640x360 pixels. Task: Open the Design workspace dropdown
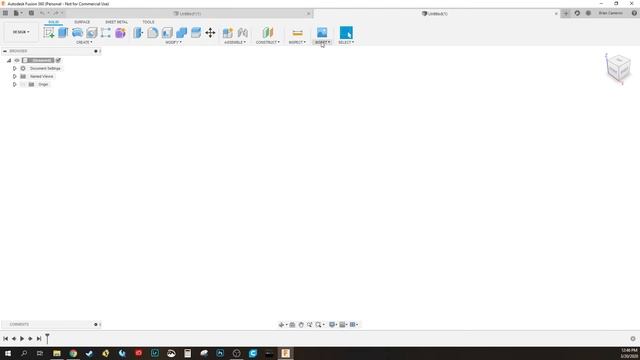21,32
